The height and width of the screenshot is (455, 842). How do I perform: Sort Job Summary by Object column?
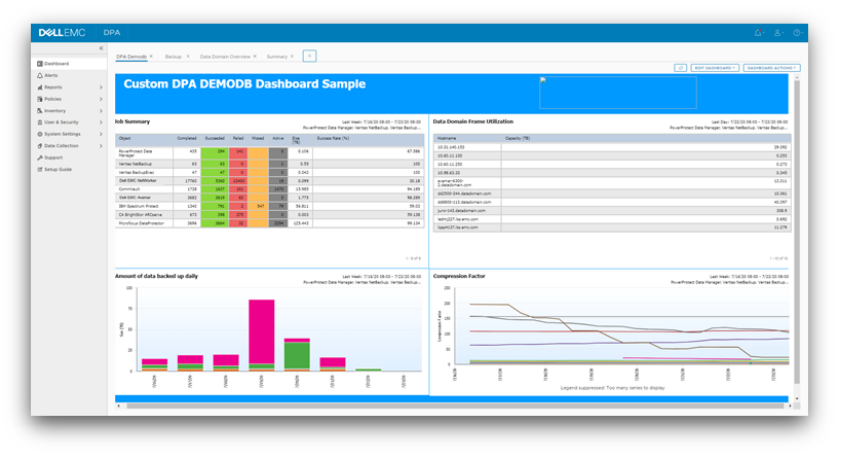(125, 139)
